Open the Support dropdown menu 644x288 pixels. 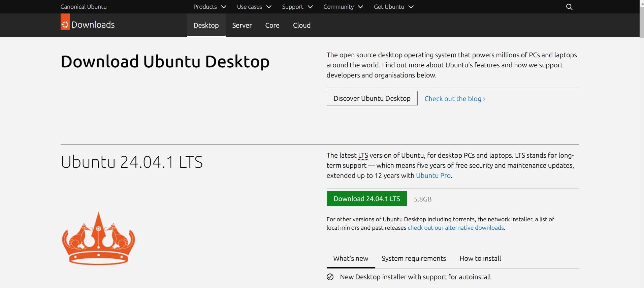(x=297, y=7)
